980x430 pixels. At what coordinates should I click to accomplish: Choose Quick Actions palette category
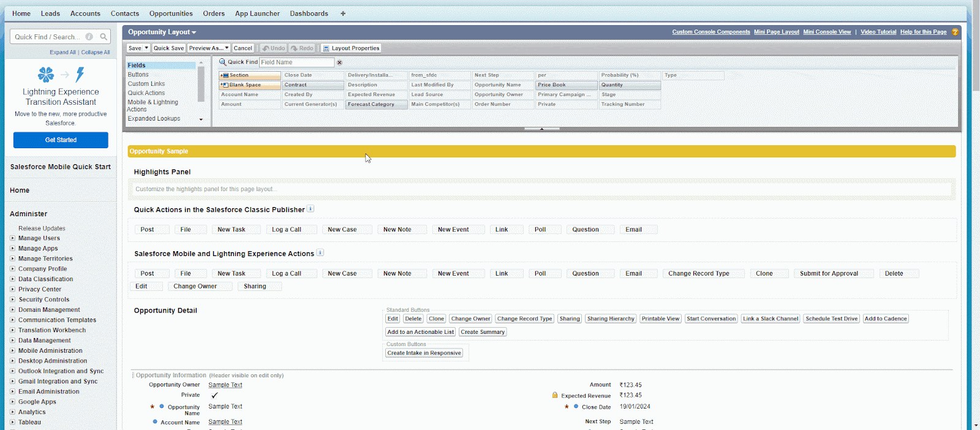coord(146,93)
